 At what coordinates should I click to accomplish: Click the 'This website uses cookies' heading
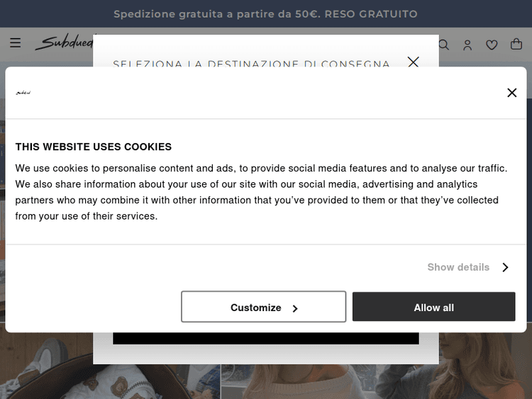coord(94,147)
